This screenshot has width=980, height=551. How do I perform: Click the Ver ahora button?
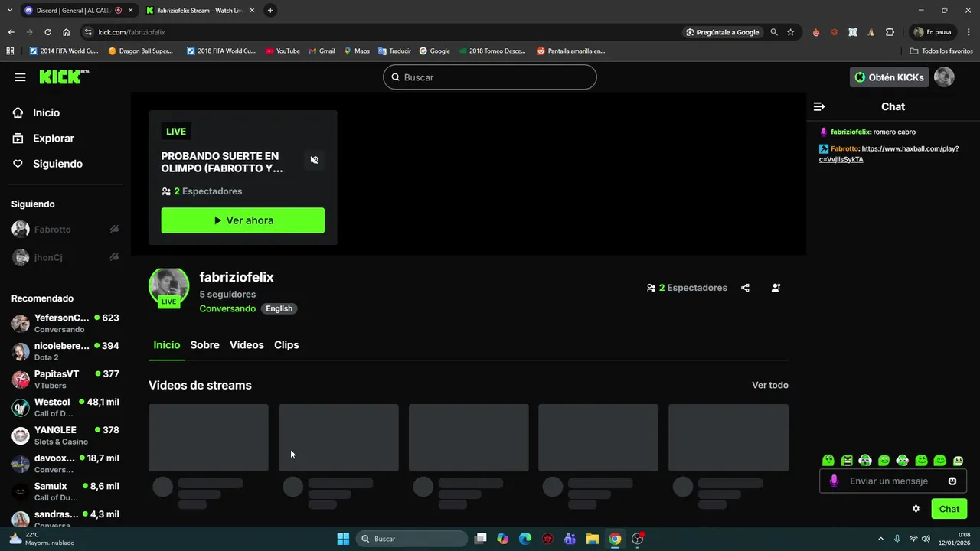coord(243,220)
